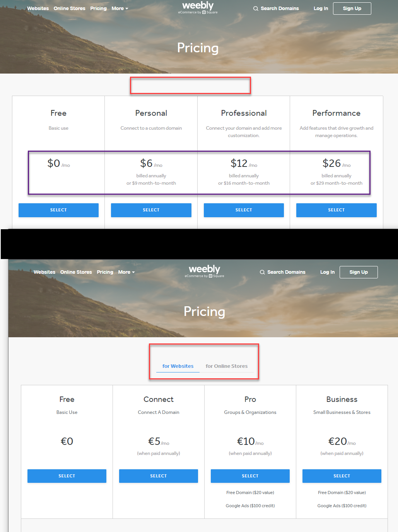Click the Performance plan heading
398x532 pixels.
[x=337, y=113]
